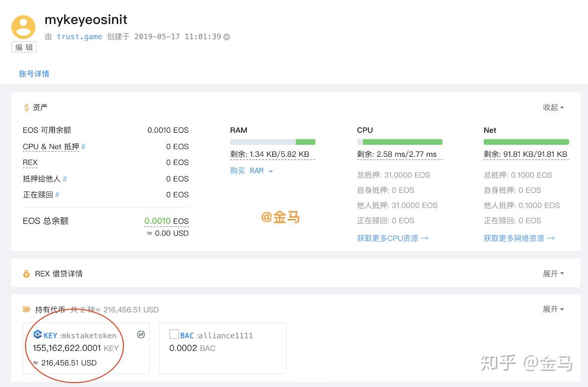Click the 0.0002 BAC balance
This screenshot has width=588, height=387.
point(193,348)
